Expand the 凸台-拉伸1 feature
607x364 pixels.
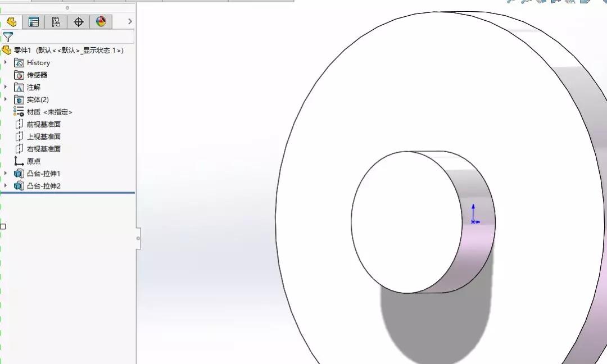click(x=6, y=174)
